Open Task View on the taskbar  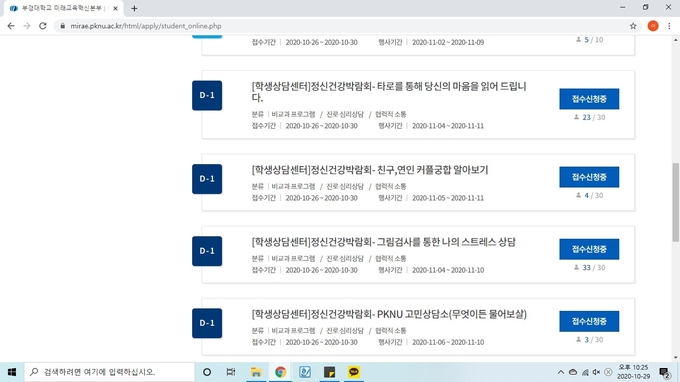point(231,372)
